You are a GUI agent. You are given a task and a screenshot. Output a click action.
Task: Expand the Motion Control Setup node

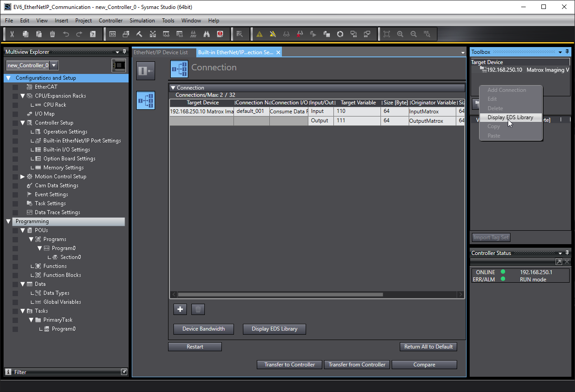pyautogui.click(x=22, y=177)
